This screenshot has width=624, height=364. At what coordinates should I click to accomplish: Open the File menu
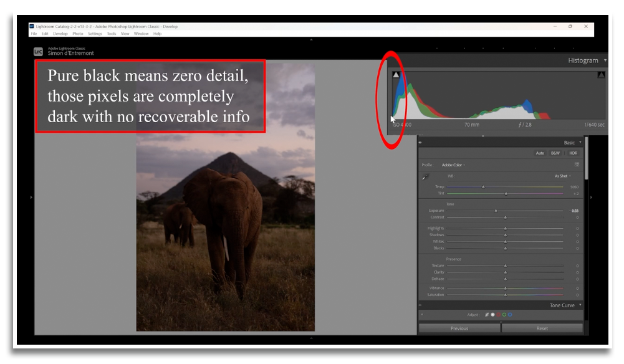[34, 34]
